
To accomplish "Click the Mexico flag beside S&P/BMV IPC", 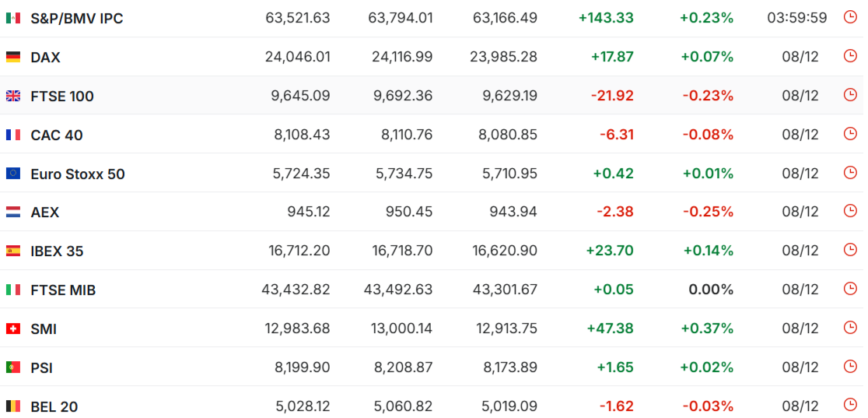I will pyautogui.click(x=13, y=18).
